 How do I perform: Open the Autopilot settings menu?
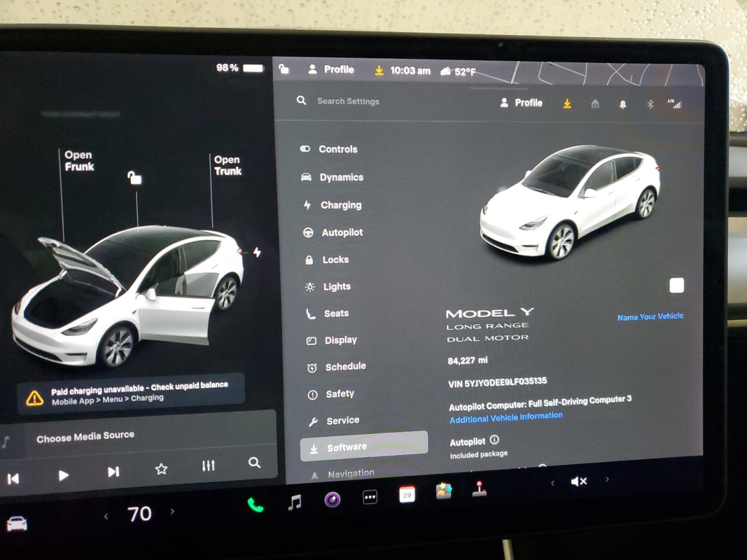342,232
